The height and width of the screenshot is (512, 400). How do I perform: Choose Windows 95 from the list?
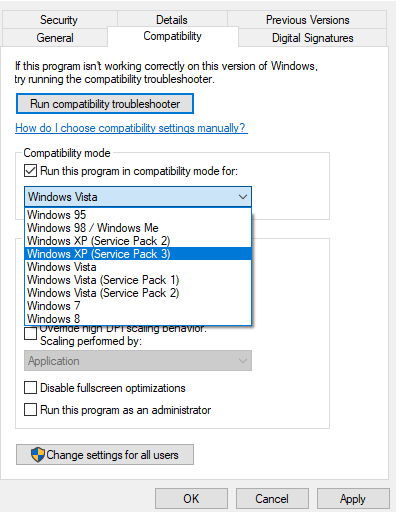click(138, 215)
